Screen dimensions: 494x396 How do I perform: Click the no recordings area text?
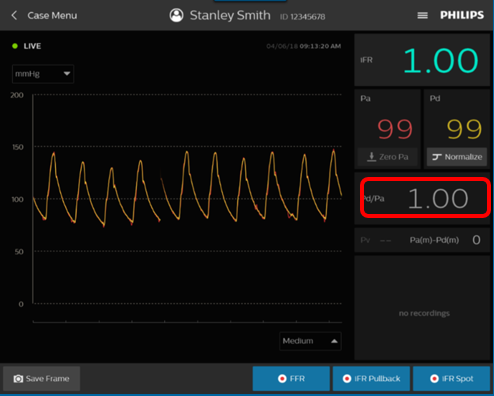pos(424,313)
